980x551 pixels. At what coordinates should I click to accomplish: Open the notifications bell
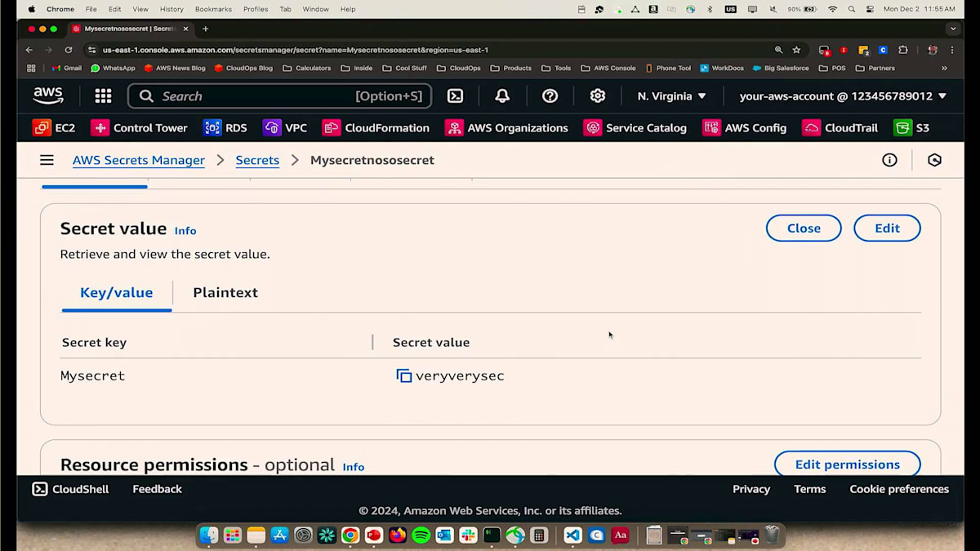pyautogui.click(x=502, y=96)
